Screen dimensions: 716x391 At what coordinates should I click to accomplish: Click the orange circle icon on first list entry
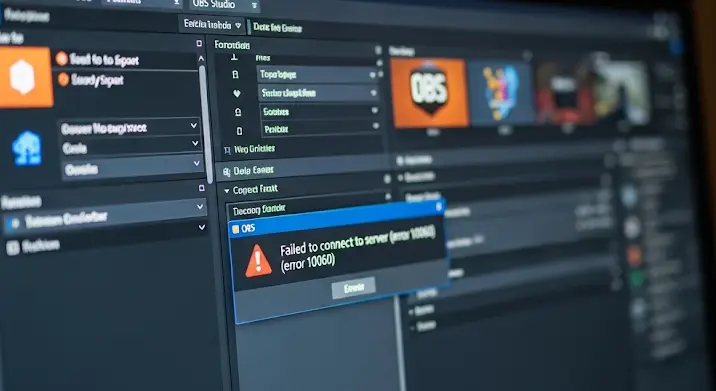pyautogui.click(x=62, y=58)
